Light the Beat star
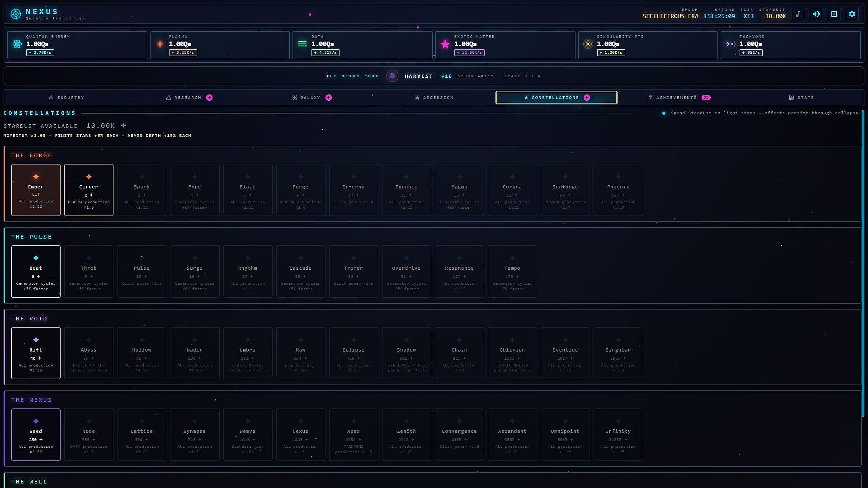 tap(36, 272)
